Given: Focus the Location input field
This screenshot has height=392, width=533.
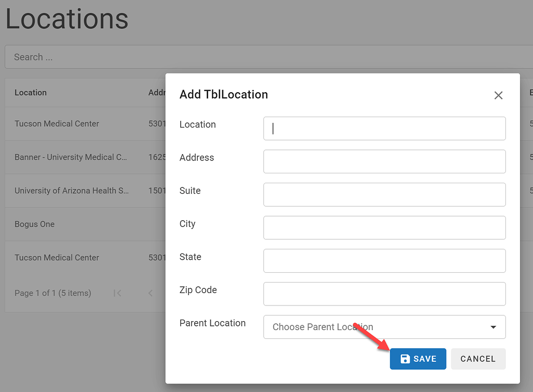Looking at the screenshot, I should [385, 129].
